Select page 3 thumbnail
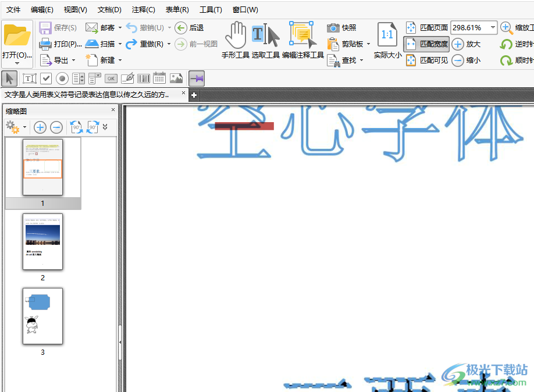534x392 pixels. pyautogui.click(x=42, y=316)
